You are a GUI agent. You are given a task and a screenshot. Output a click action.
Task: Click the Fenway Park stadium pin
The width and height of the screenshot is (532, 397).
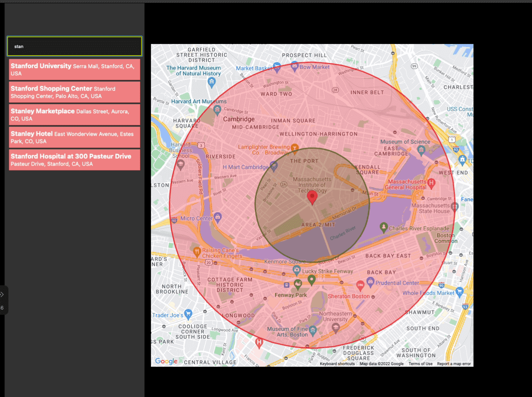298,285
